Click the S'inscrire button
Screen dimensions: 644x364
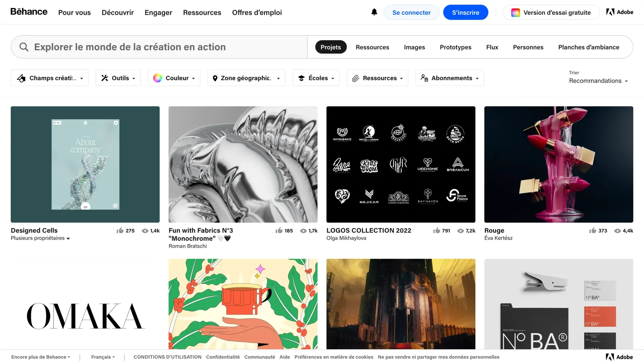pos(466,12)
